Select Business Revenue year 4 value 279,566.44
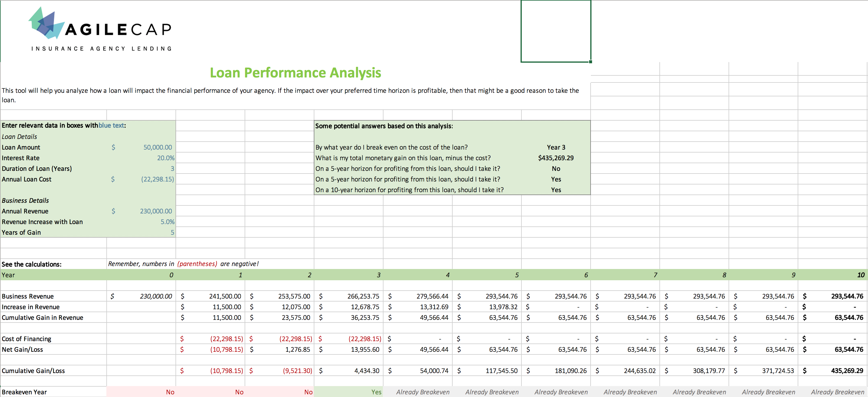 tap(418, 296)
